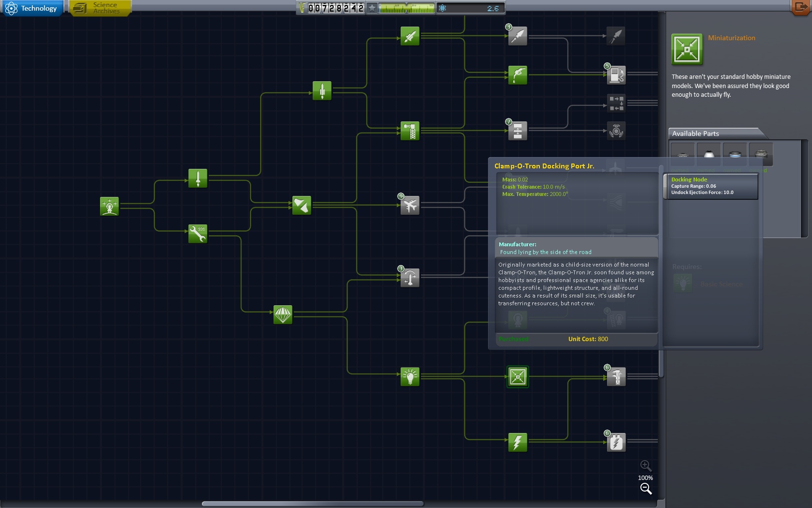Click the exit R&D button
This screenshot has width=812, height=508.
[x=801, y=7]
